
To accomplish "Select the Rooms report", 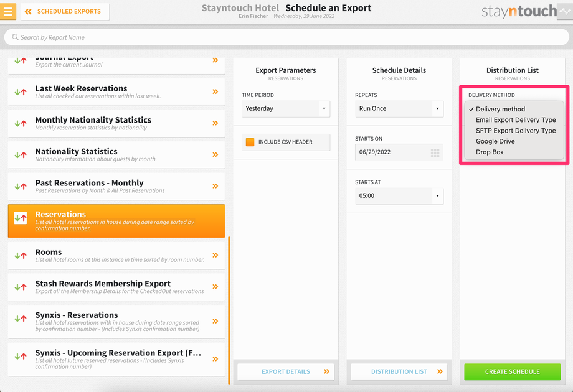I will pyautogui.click(x=116, y=256).
